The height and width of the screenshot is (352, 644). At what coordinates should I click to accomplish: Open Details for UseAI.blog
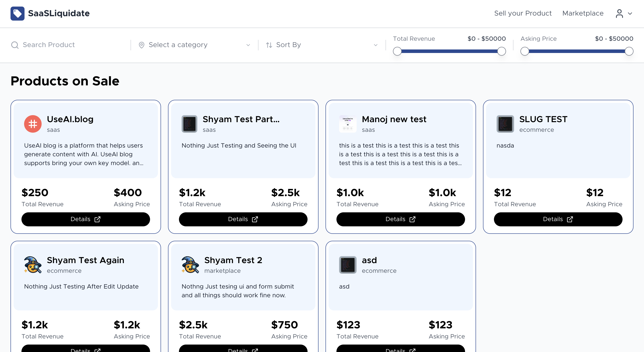[85, 219]
